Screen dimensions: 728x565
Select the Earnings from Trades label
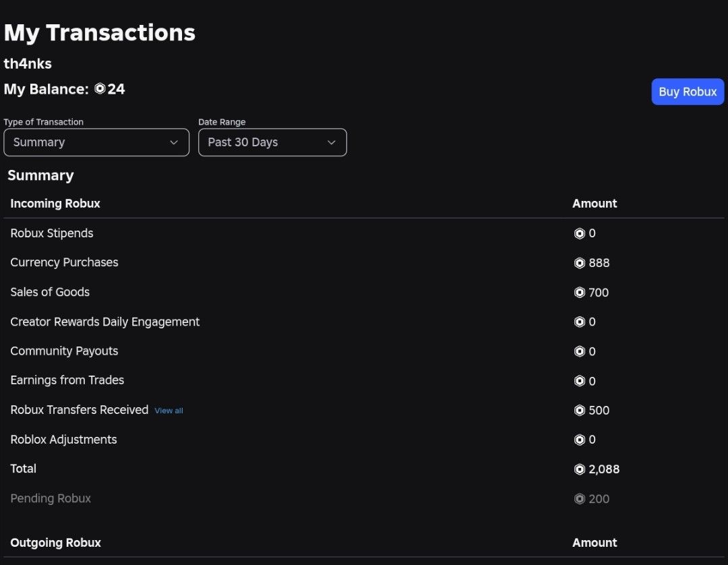click(x=67, y=380)
